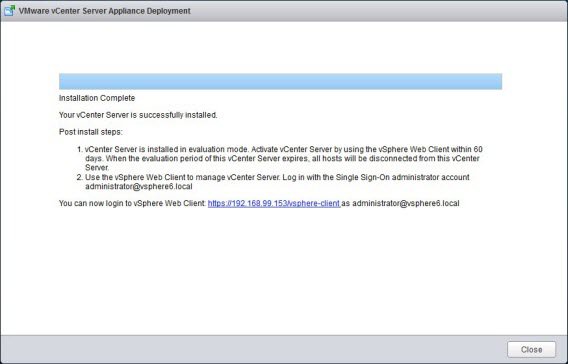Screen dimensions: 568x364
Task: Click 'as administrator@vsphere6.local' after the link
Action: pos(400,203)
